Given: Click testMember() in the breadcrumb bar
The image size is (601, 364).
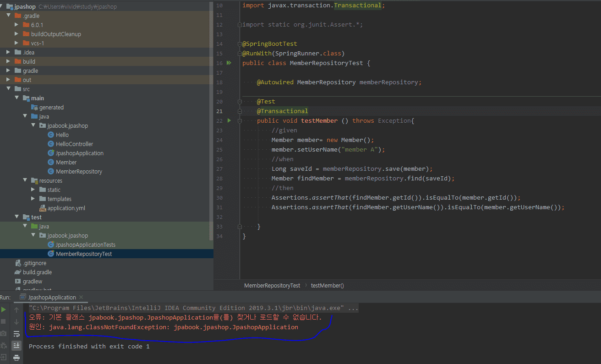Looking at the screenshot, I should click(327, 285).
